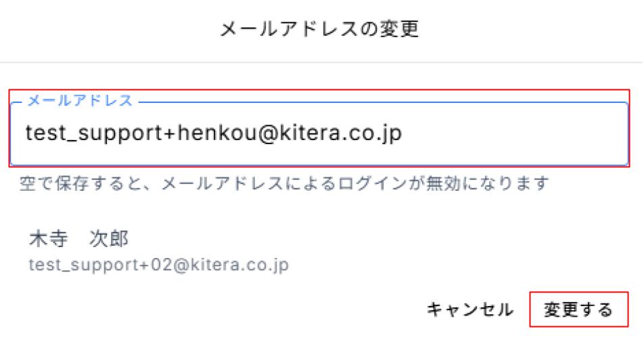Click the helper text about empty saving
The width and height of the screenshot is (644, 350).
[x=284, y=183]
